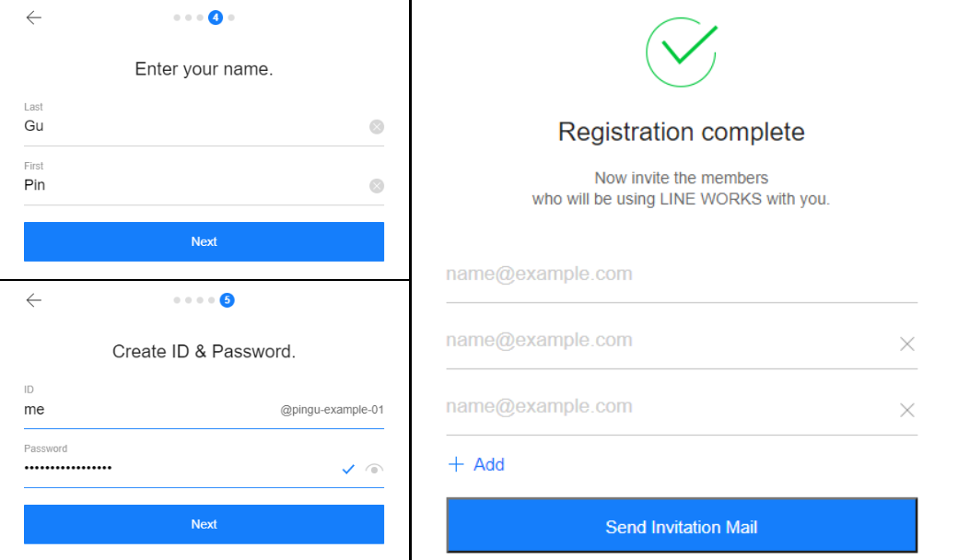Remove the third email field with the X
The image size is (958, 560).
pyautogui.click(x=906, y=409)
